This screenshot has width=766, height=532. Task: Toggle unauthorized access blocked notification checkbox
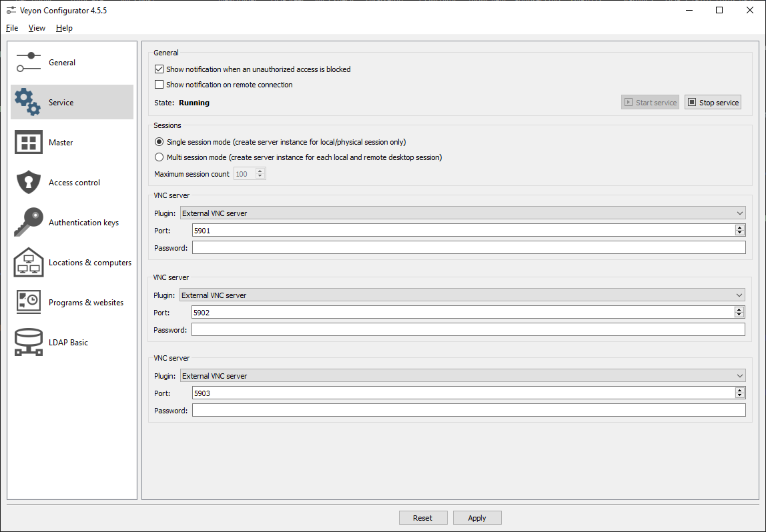click(159, 69)
